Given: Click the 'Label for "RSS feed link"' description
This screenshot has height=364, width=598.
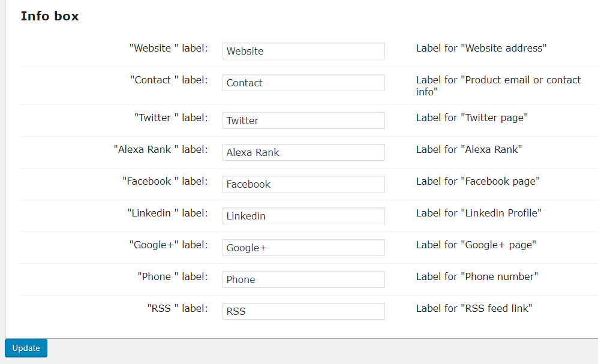Looking at the screenshot, I should click(474, 308).
